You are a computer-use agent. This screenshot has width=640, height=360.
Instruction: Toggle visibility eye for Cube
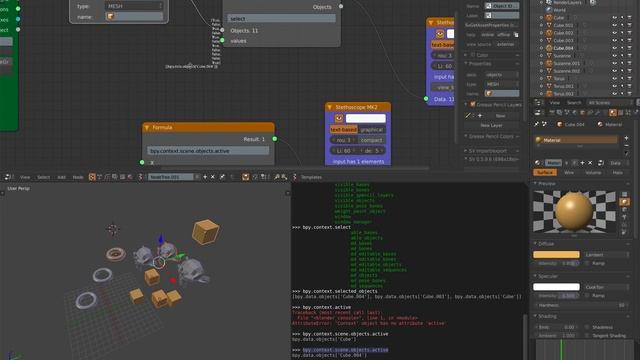(x=614, y=18)
